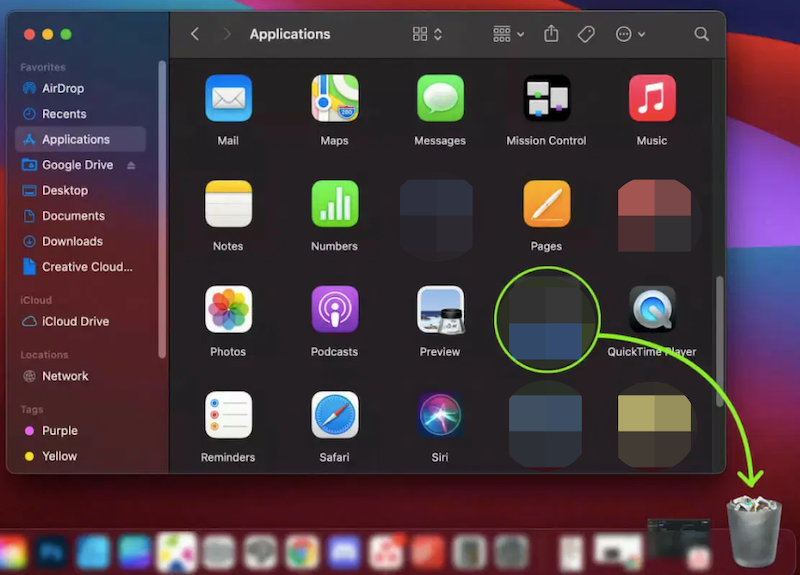The width and height of the screenshot is (800, 575).
Task: Open the Mail app icon
Action: (228, 99)
